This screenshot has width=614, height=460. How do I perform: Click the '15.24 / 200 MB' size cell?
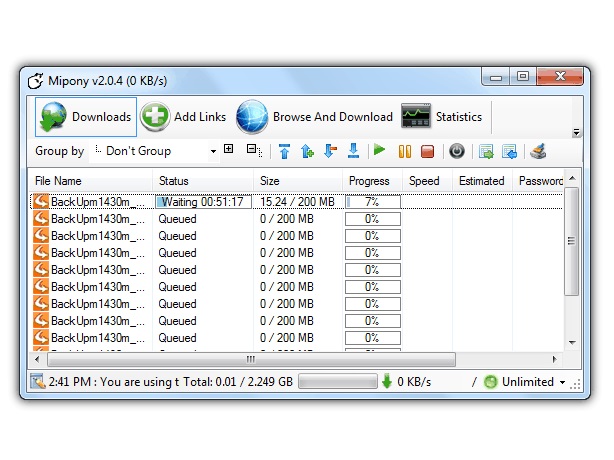pyautogui.click(x=297, y=202)
